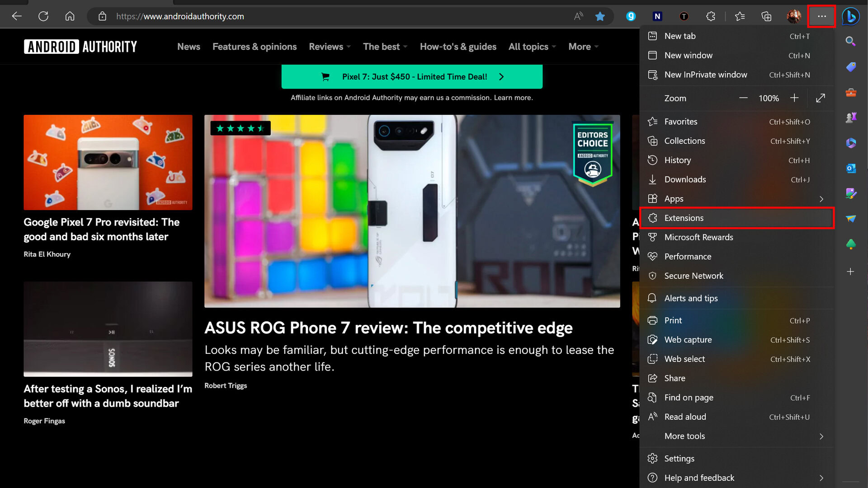Select the Reviews dropdown navigation
The height and width of the screenshot is (488, 868).
point(329,47)
